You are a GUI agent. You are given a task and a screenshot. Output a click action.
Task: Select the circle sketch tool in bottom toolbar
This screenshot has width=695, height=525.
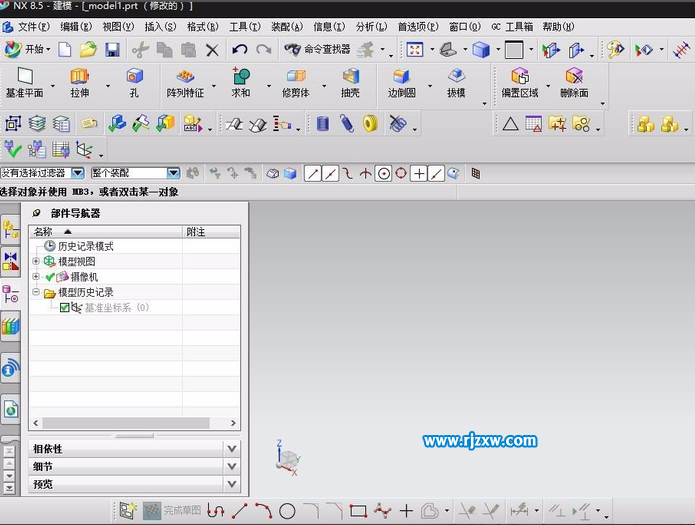pos(287,511)
